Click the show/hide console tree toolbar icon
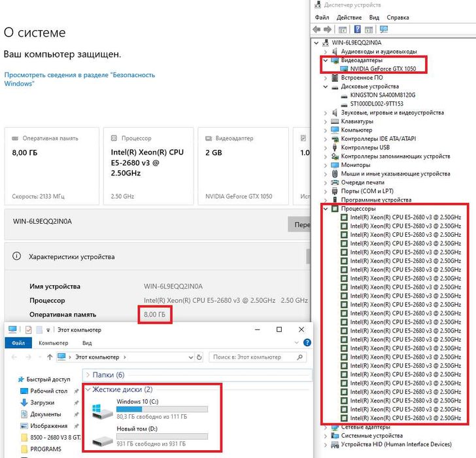476x458 pixels. (343, 29)
